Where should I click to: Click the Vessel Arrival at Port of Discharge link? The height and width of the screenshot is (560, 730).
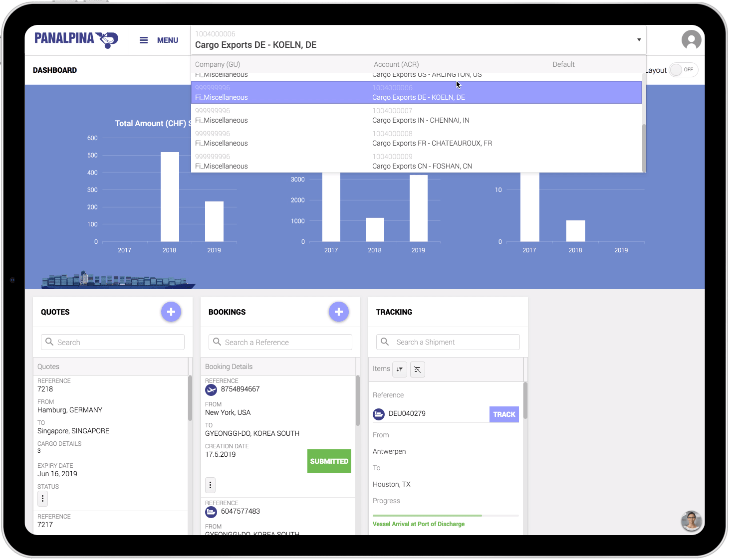[x=419, y=524]
